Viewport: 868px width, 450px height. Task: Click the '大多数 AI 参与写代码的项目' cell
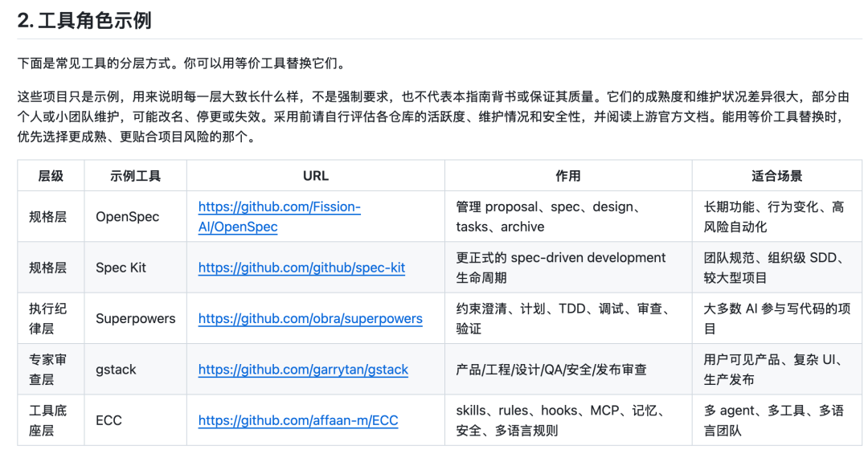pyautogui.click(x=776, y=318)
